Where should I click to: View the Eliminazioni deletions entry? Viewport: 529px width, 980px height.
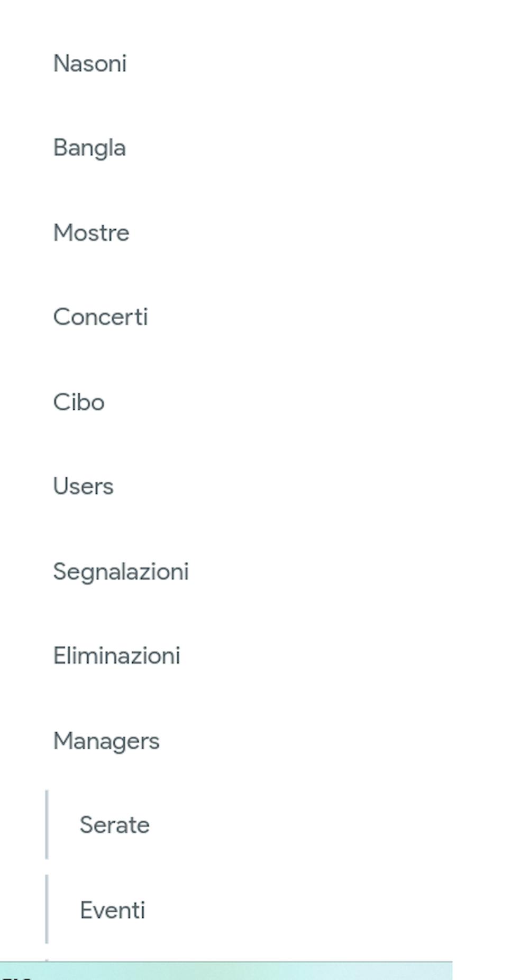coord(116,656)
